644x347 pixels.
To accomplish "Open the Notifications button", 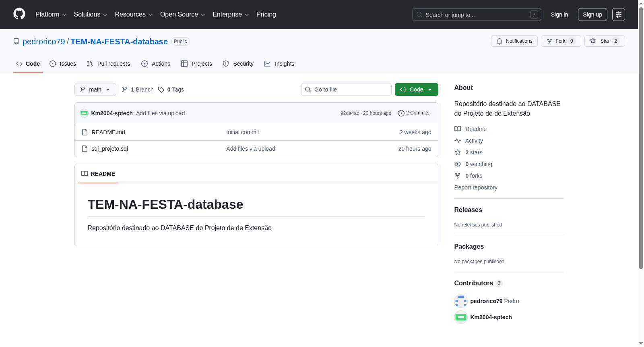I will pyautogui.click(x=514, y=41).
